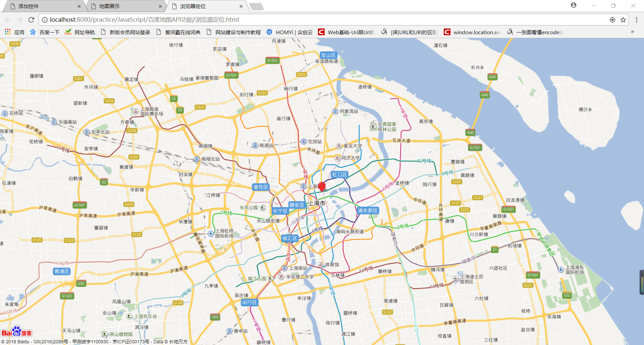This screenshot has height=345, width=644.
Task: Click the 上海奥迪国际赛车场 icon
Action: pos(136,111)
